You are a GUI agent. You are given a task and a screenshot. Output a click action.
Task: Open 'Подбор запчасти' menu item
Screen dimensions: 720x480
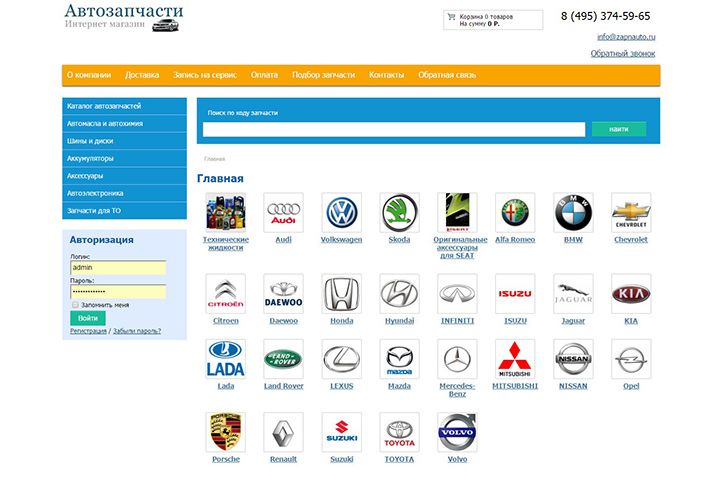coord(324,75)
